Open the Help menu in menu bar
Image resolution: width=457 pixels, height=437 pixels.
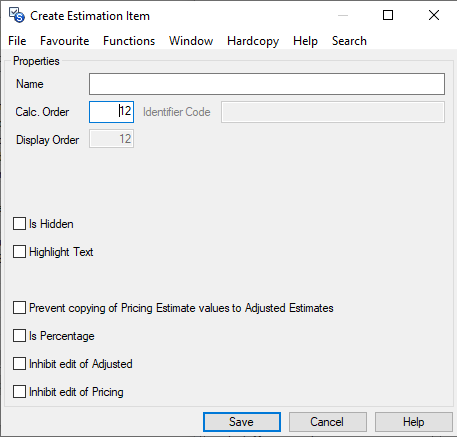[x=305, y=41]
